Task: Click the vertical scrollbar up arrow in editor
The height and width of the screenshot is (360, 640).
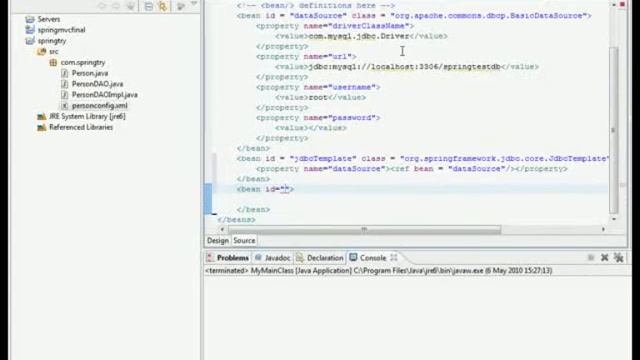Action: [614, 4]
